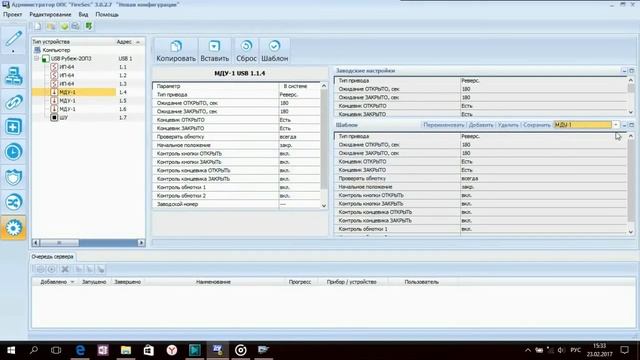The width and height of the screenshot is (640, 360).
Task: Open the Добавлено column sort arrow
Action: [72, 282]
